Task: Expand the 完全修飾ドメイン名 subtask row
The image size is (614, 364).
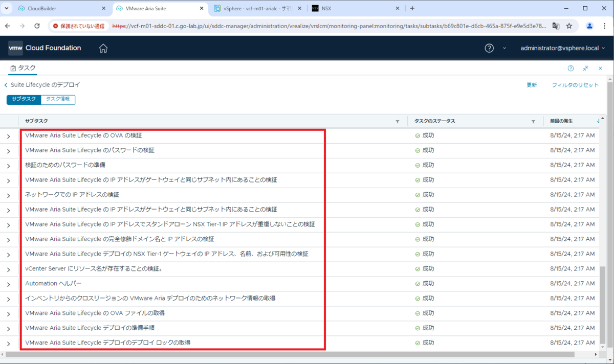Action: (x=9, y=240)
